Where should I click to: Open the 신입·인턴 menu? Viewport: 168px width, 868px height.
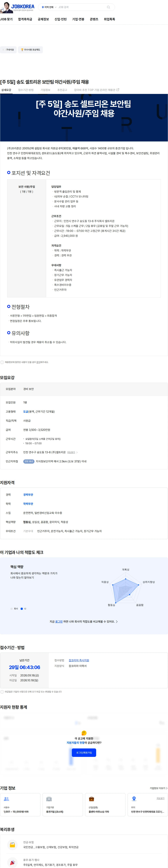pos(61,19)
